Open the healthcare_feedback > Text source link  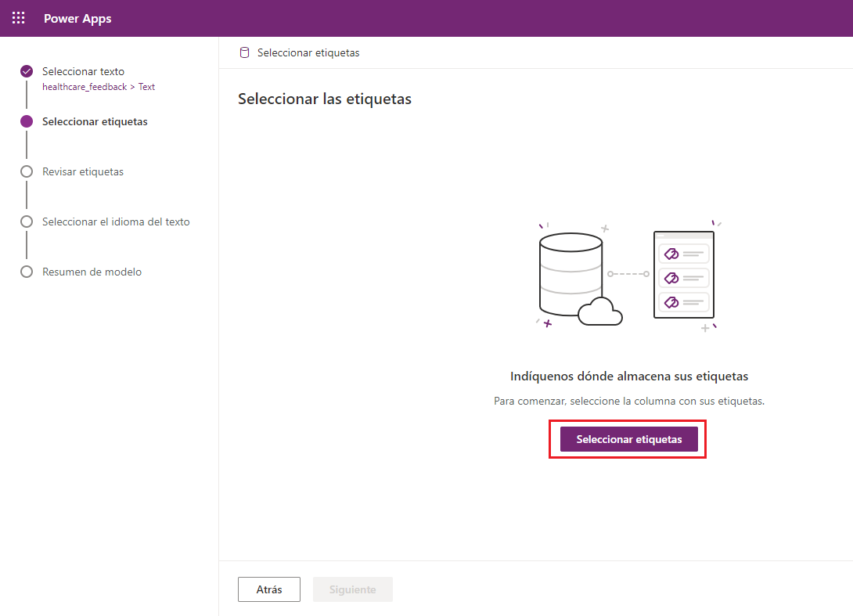98,87
